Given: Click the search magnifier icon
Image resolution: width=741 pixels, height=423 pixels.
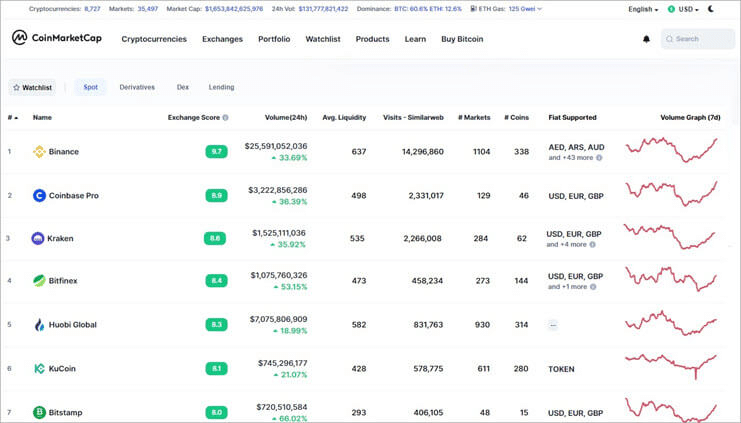Looking at the screenshot, I should pos(669,39).
